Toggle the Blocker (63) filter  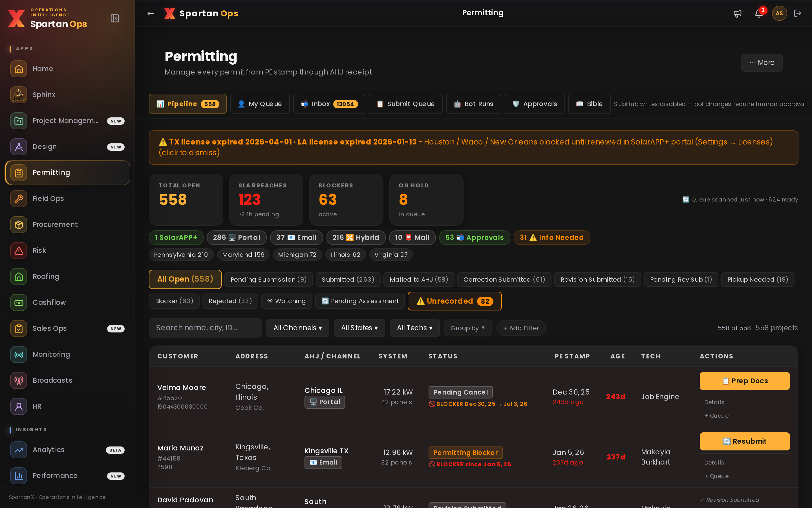(174, 301)
